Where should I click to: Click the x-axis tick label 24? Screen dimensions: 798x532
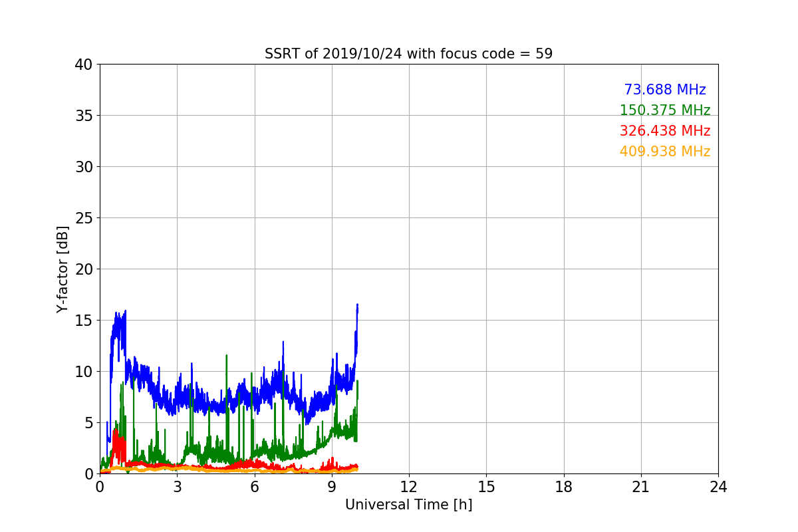(x=718, y=487)
